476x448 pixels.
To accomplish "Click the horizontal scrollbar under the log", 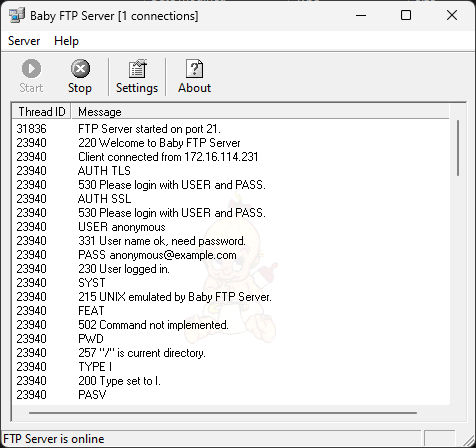I will pyautogui.click(x=223, y=413).
